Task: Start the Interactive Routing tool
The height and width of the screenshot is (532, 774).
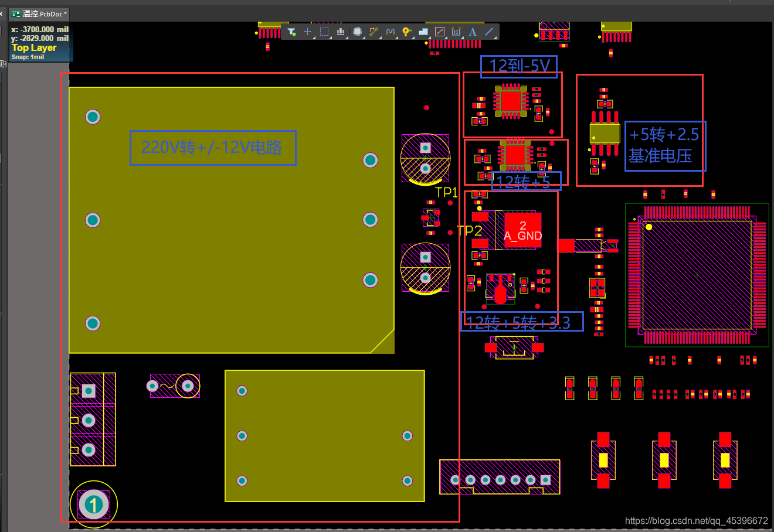Action: click(374, 32)
